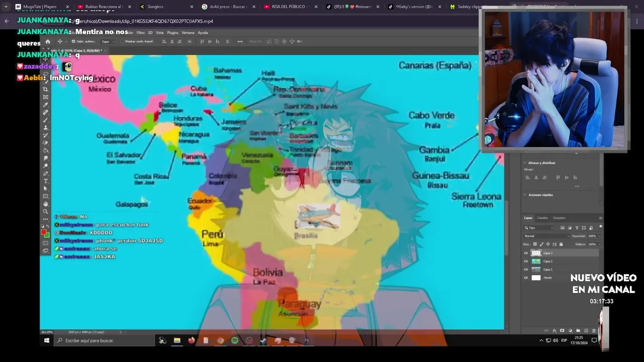Switch to the Trazados tab
Screen dimensions: 644x362
[x=559, y=218]
